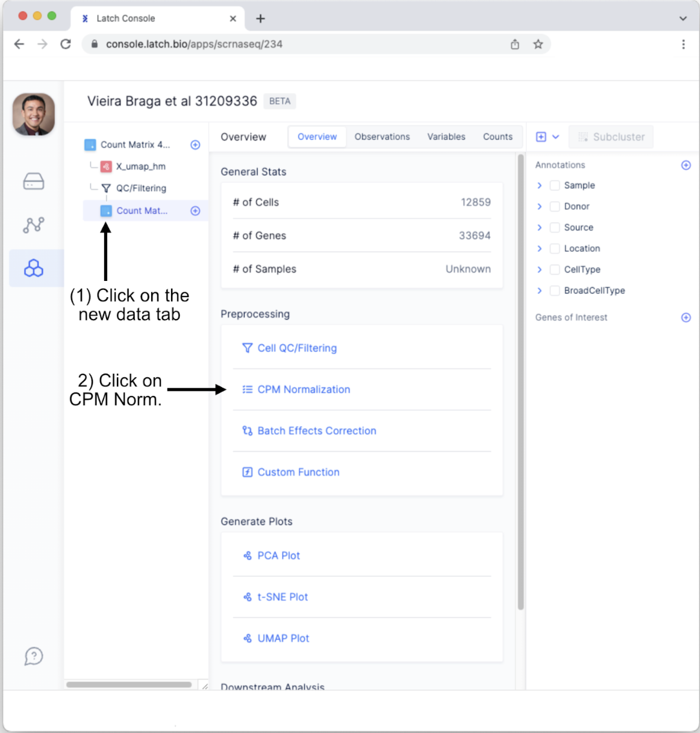Click the Subcluster button
This screenshot has height=733, width=700.
click(611, 137)
